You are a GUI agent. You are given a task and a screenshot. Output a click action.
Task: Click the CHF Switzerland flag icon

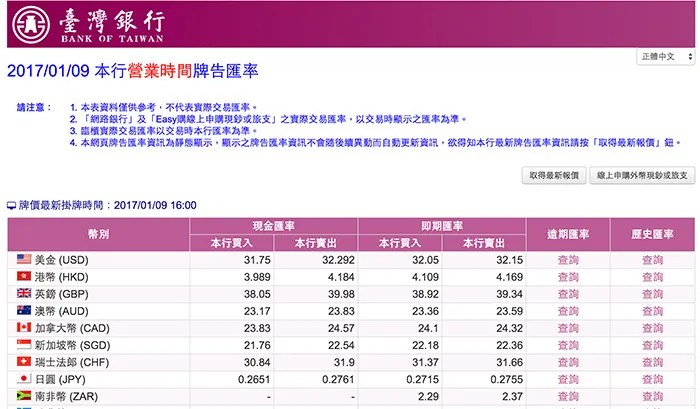(24, 361)
